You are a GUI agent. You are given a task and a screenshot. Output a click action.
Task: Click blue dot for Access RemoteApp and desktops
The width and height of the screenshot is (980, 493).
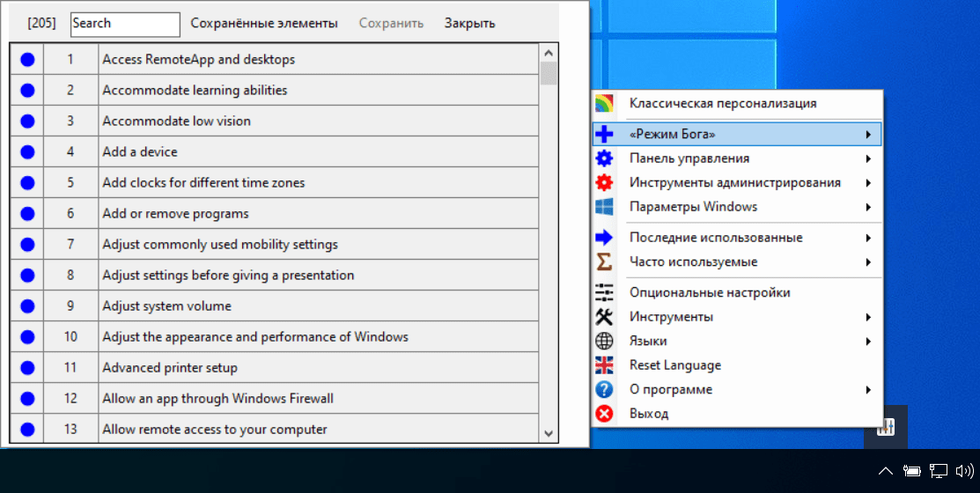point(27,59)
